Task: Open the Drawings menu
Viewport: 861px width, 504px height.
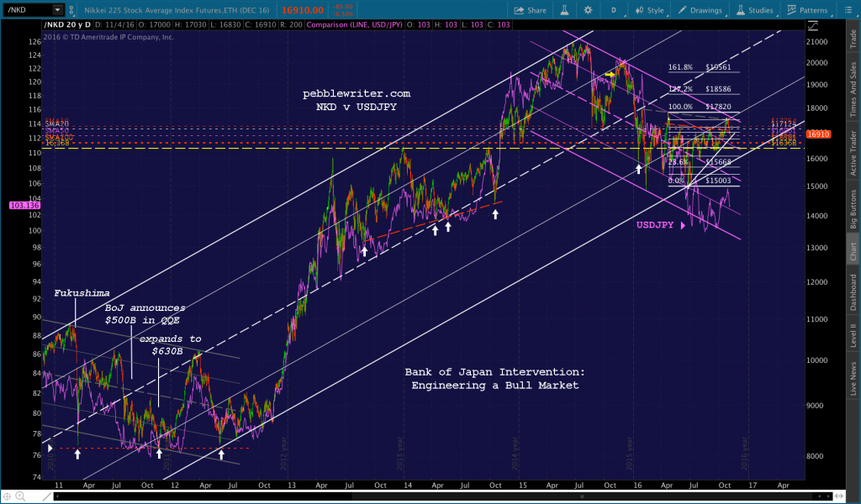Action: coord(700,10)
